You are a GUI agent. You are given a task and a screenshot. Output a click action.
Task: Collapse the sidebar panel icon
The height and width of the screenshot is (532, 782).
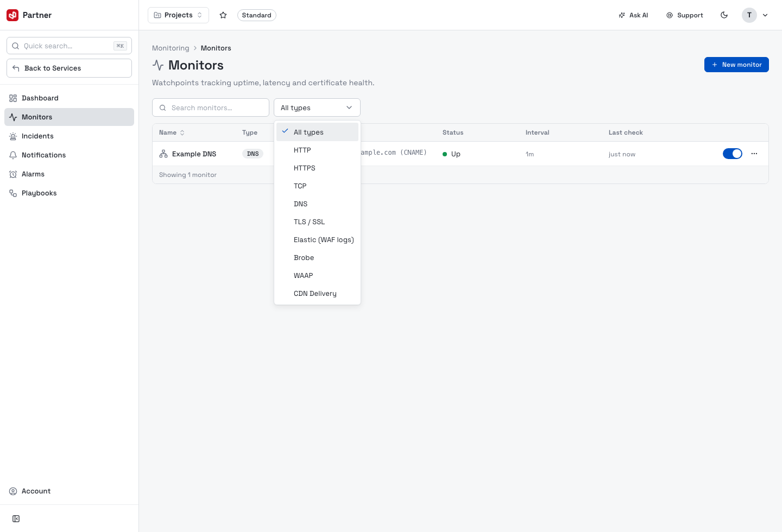(x=16, y=519)
